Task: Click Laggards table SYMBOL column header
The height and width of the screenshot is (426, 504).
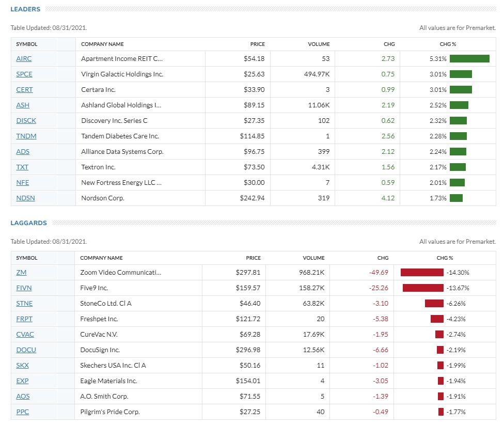Action: (x=27, y=258)
